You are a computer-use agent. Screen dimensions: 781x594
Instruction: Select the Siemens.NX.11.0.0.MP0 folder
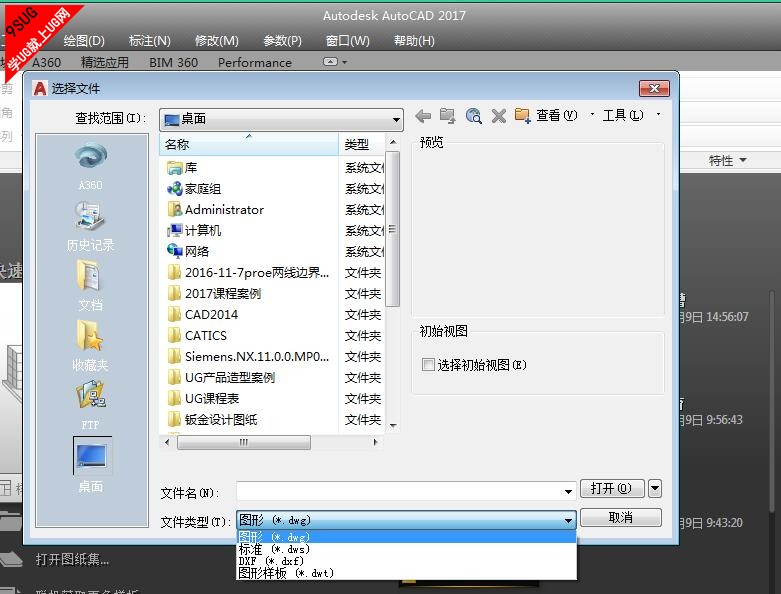pos(248,356)
